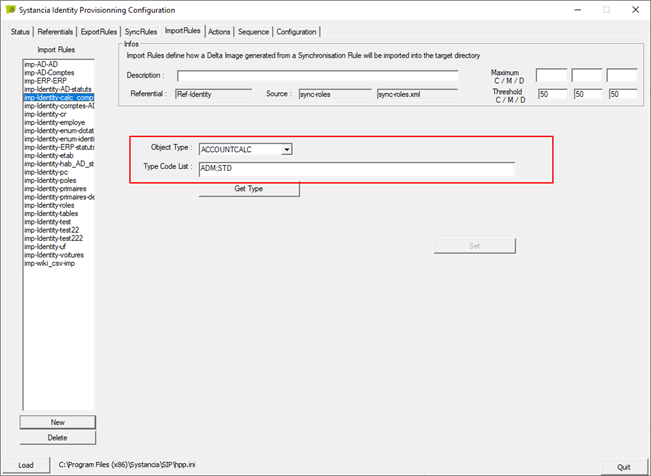The height and width of the screenshot is (476, 651).
Task: Close the configuration window
Action: (635, 10)
